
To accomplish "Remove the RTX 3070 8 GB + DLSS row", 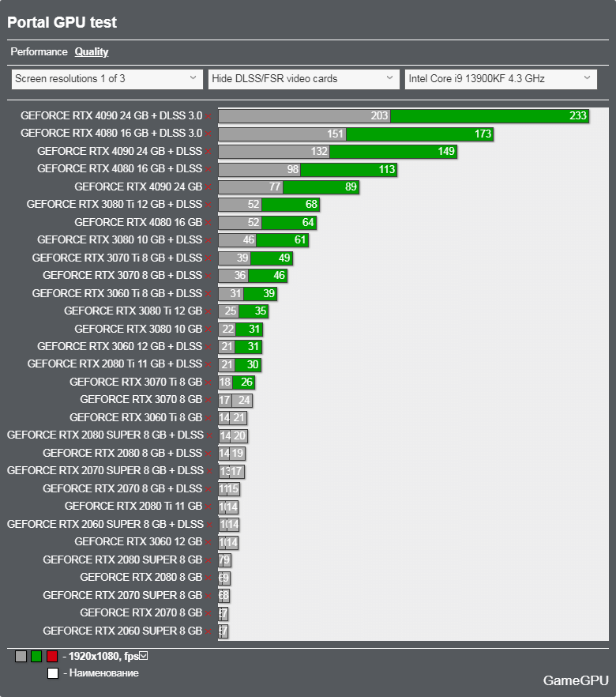I will [208, 277].
